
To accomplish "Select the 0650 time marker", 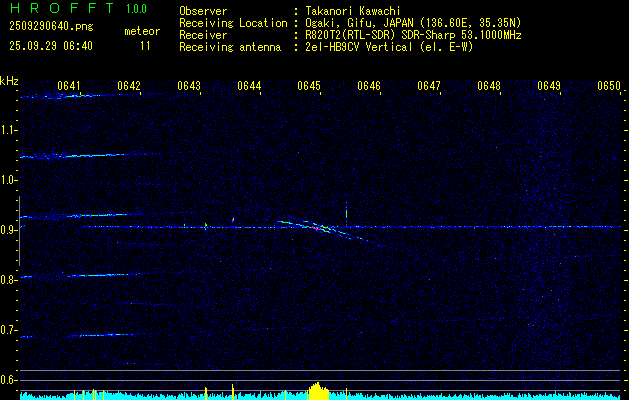I will pos(609,87).
